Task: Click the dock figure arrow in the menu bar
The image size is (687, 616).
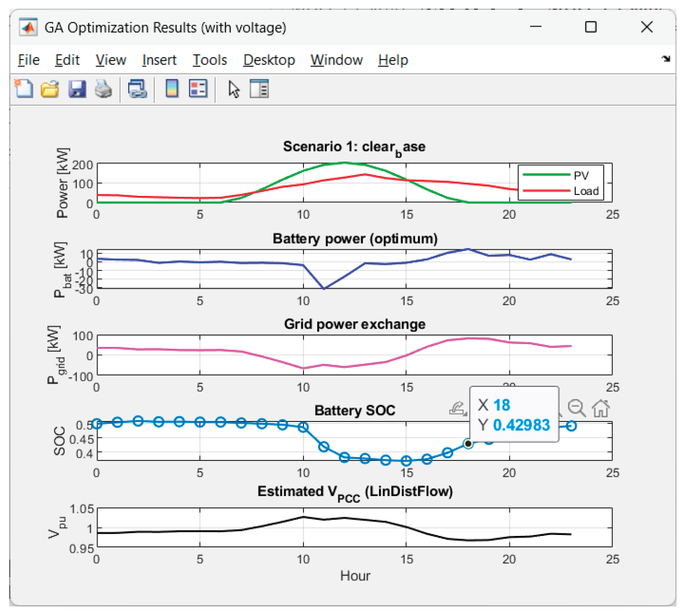Action: [666, 59]
